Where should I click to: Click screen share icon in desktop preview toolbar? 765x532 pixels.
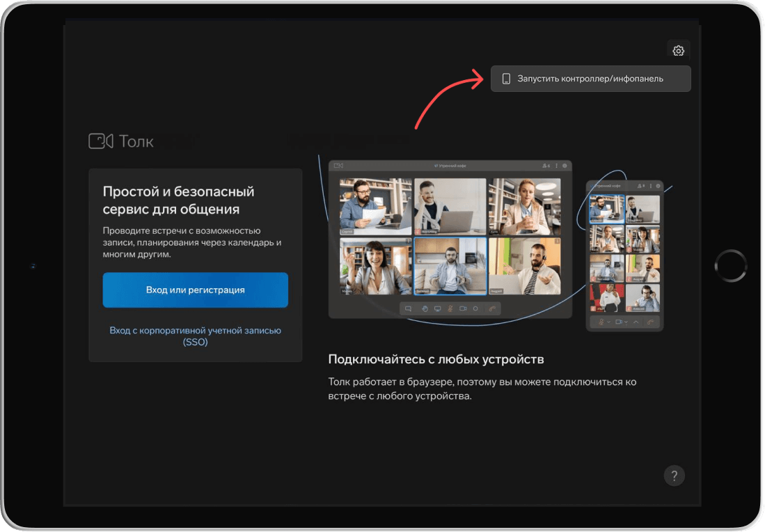click(437, 308)
